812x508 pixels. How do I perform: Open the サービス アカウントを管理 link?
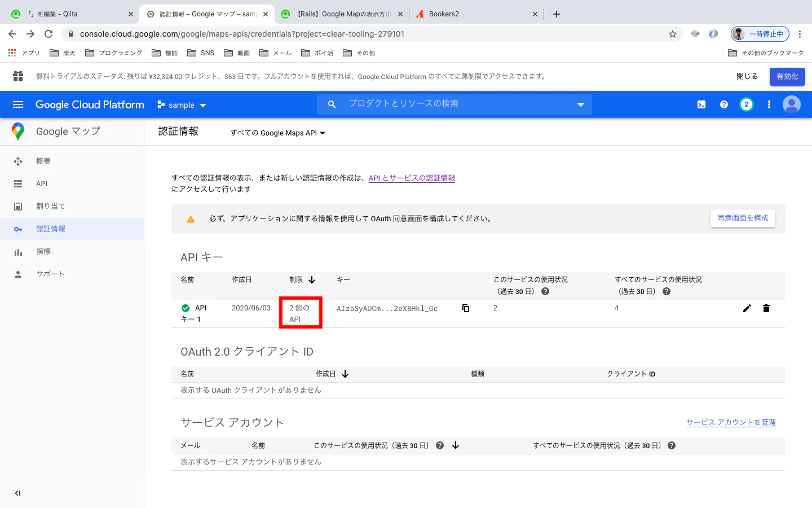[x=731, y=422]
